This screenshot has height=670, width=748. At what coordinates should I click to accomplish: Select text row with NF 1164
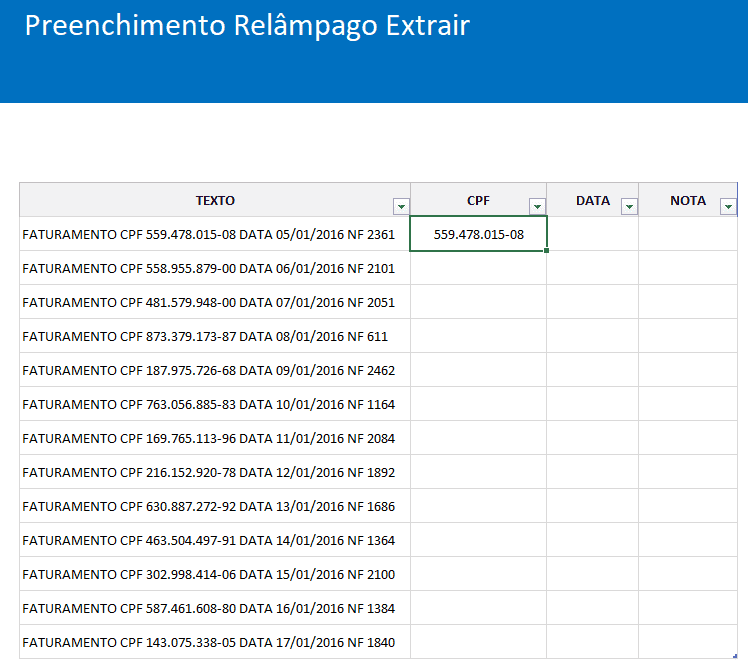[x=215, y=404]
